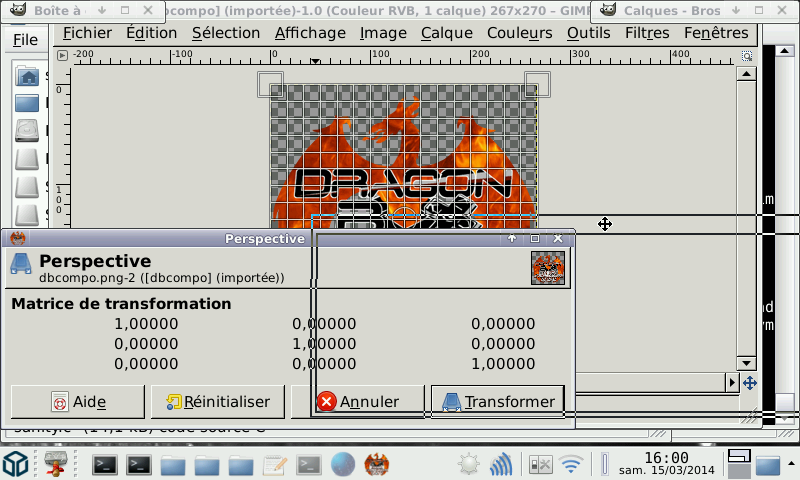Grab the top-right perspective handle

[538, 84]
